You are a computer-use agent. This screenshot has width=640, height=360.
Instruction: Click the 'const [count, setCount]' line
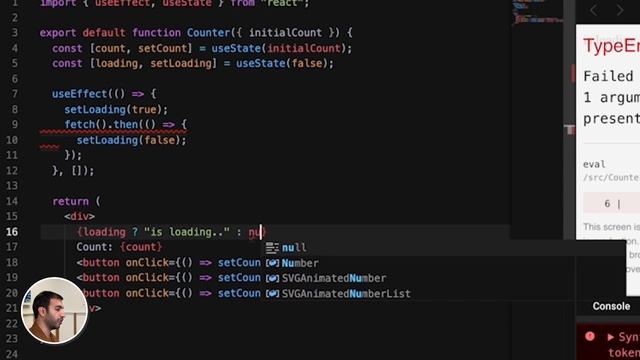[x=202, y=48]
